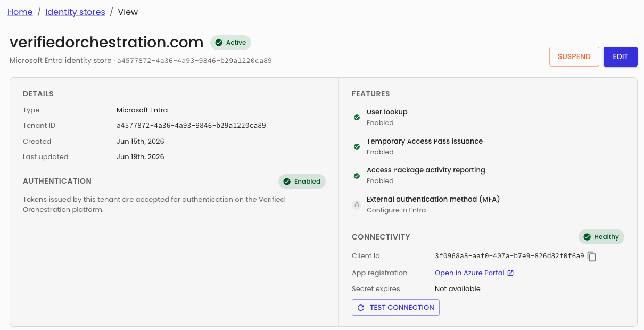Image resolution: width=644 pixels, height=330 pixels.
Task: Click the check icon beside Temporary Access Pass issuance
Action: (357, 146)
